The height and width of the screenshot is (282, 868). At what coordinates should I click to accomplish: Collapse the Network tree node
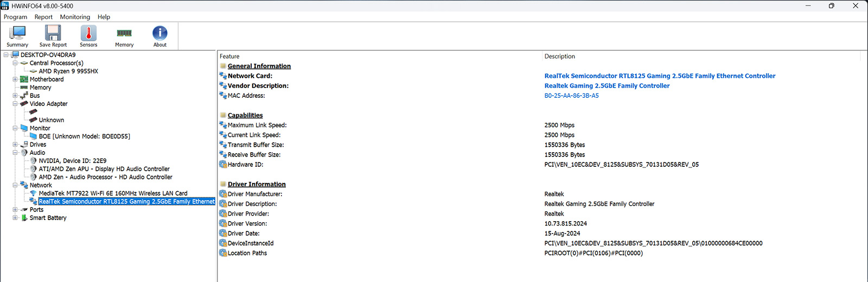pyautogui.click(x=15, y=185)
